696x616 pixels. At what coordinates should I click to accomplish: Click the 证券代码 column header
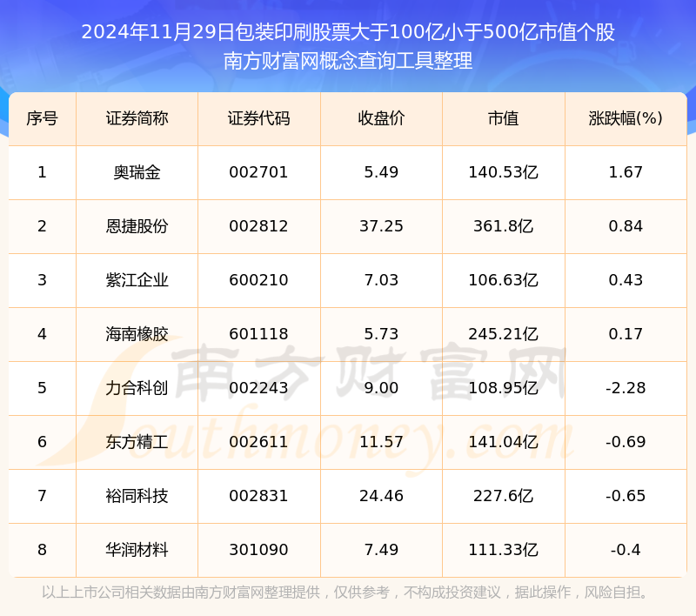click(258, 118)
